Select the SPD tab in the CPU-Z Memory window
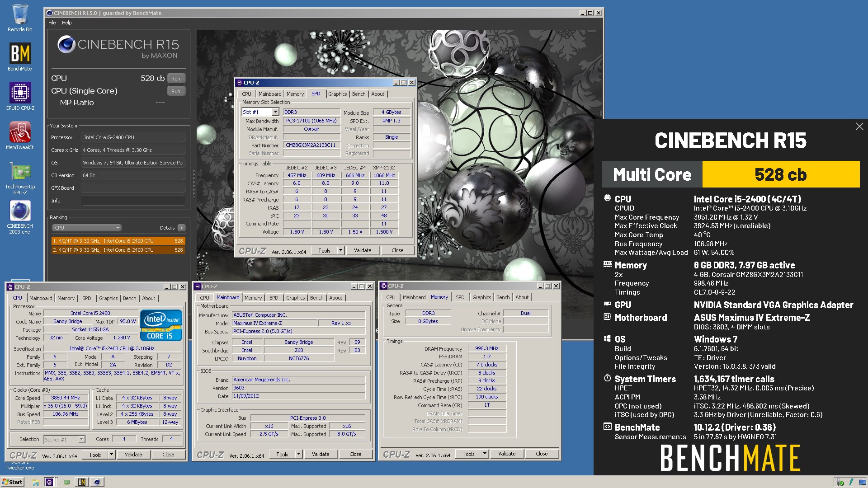 point(460,297)
